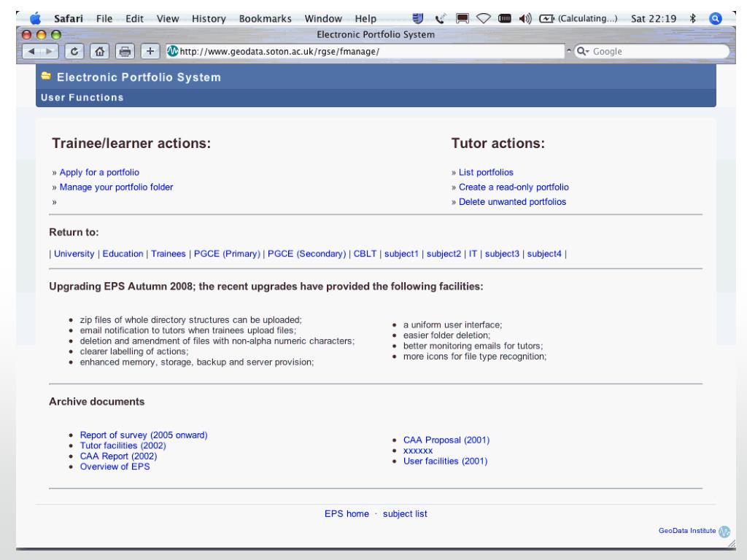The image size is (747, 560).
Task: Open the File menu
Action: click(104, 18)
